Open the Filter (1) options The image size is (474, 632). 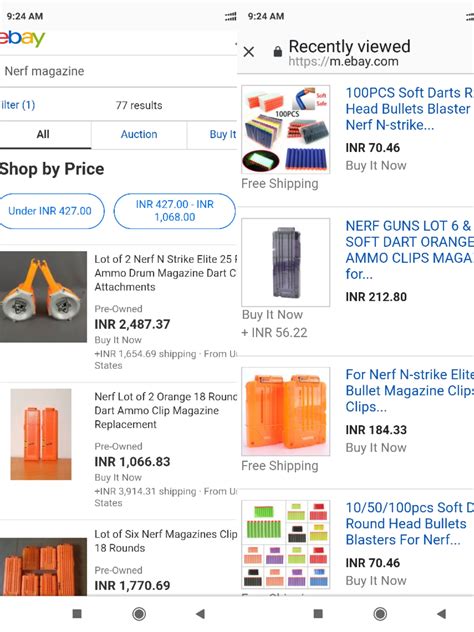point(18,105)
